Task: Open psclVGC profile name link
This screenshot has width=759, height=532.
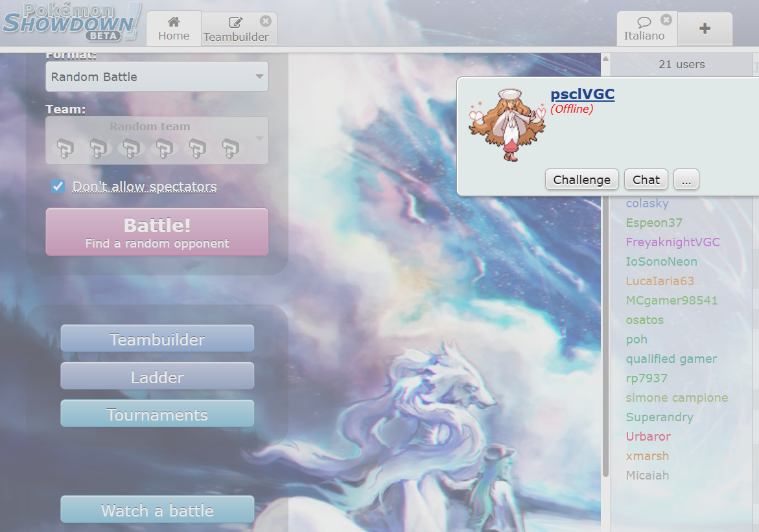Action: tap(582, 94)
